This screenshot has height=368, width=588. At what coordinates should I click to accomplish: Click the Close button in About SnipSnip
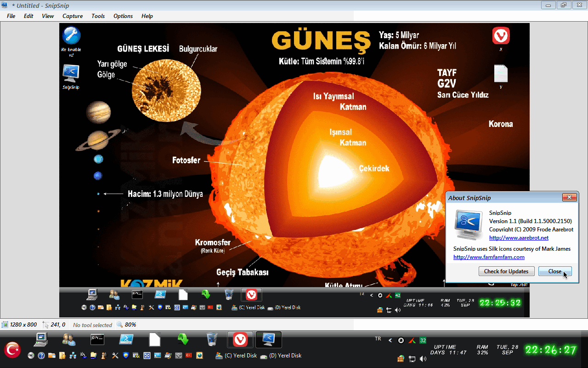tap(555, 271)
